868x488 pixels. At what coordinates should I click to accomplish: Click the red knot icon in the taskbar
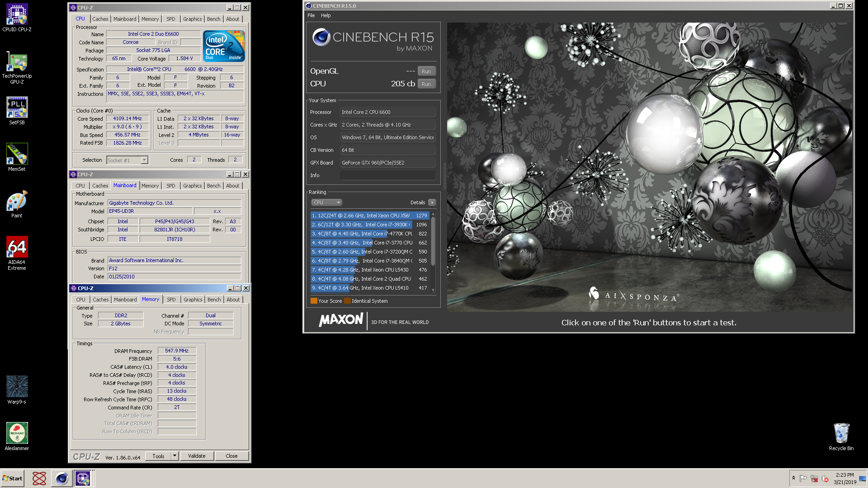[x=39, y=479]
